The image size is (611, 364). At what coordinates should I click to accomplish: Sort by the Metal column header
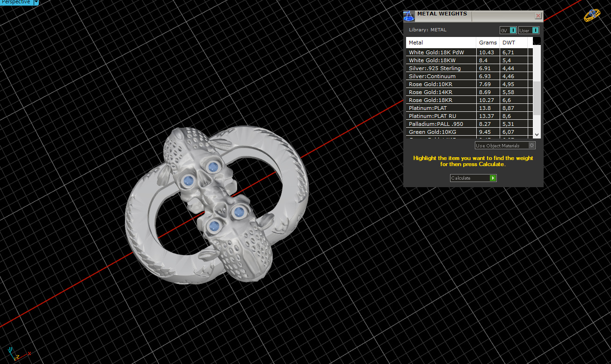pos(441,43)
